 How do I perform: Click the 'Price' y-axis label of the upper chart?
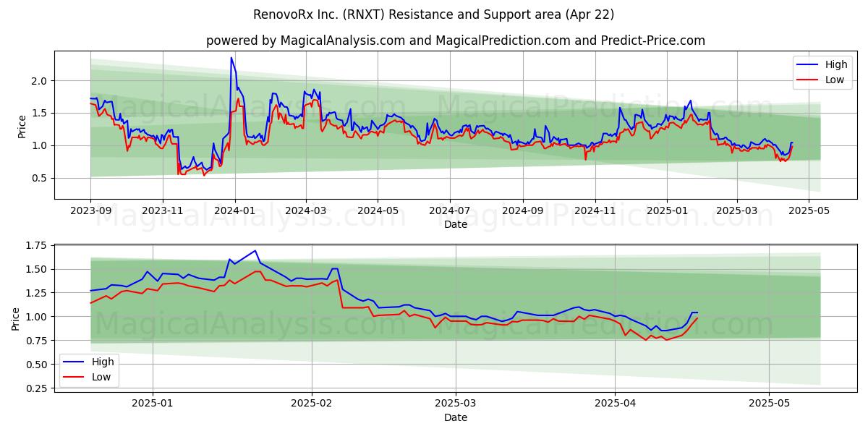pos(22,125)
